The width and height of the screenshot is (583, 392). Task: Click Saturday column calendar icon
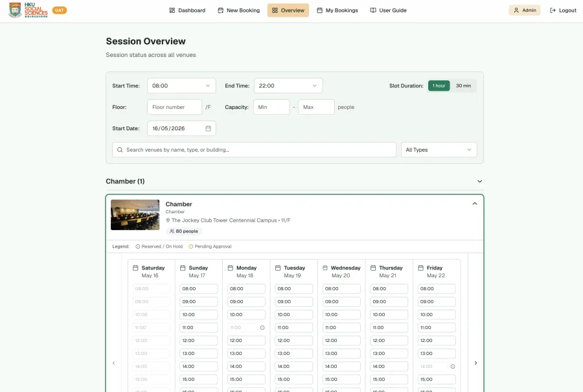click(x=135, y=268)
